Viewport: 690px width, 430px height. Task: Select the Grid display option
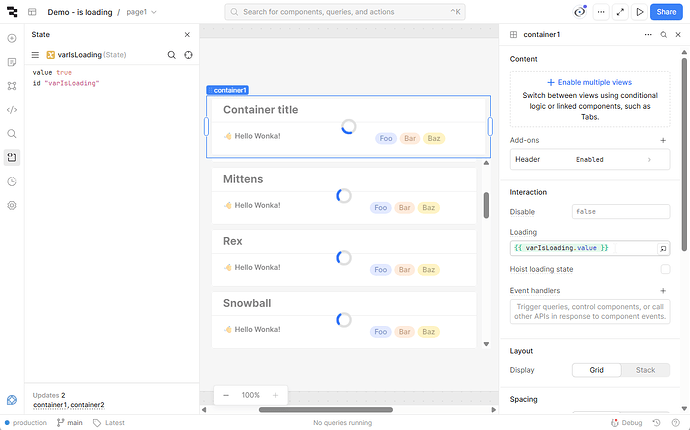pos(596,370)
